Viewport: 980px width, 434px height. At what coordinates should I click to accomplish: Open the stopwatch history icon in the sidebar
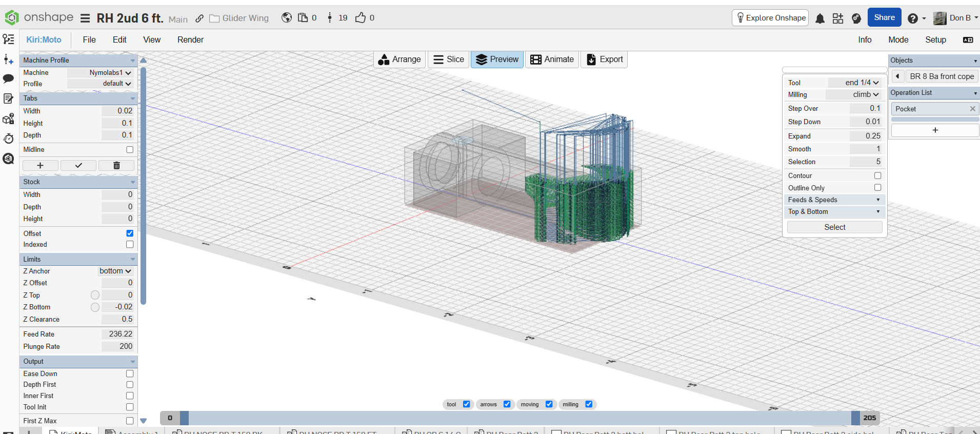(x=8, y=139)
